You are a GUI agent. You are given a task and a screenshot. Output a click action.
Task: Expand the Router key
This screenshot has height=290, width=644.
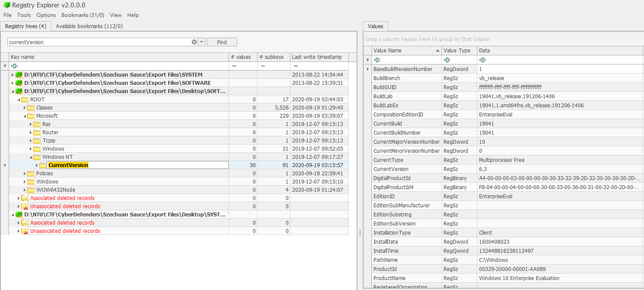pos(31,132)
